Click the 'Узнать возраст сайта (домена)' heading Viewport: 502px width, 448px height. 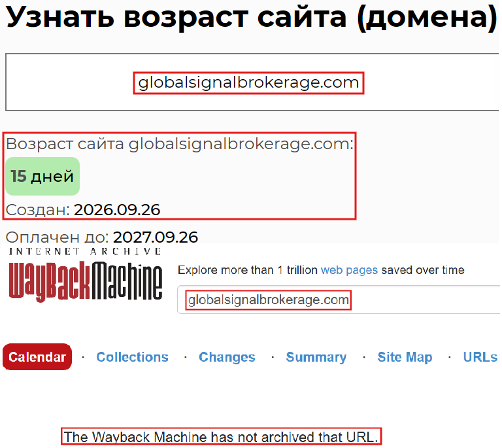click(251, 16)
